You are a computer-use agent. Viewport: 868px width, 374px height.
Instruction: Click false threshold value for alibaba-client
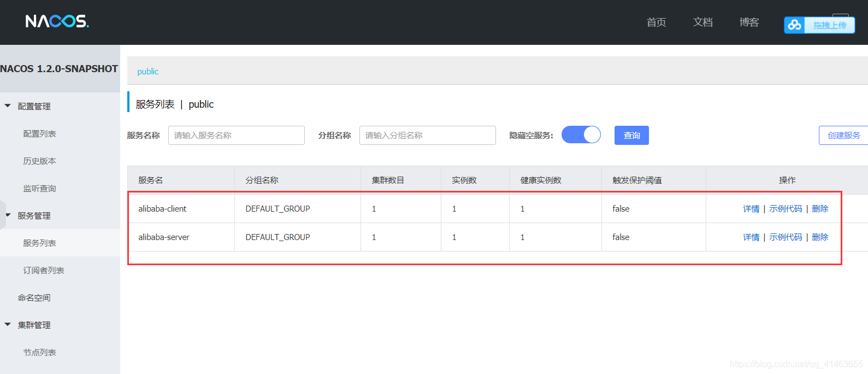pyautogui.click(x=621, y=208)
